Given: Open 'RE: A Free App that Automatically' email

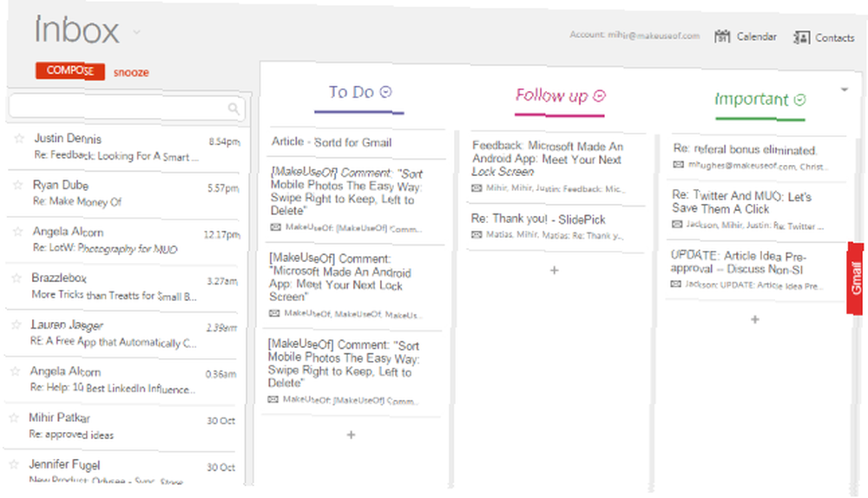Looking at the screenshot, I should (123, 333).
